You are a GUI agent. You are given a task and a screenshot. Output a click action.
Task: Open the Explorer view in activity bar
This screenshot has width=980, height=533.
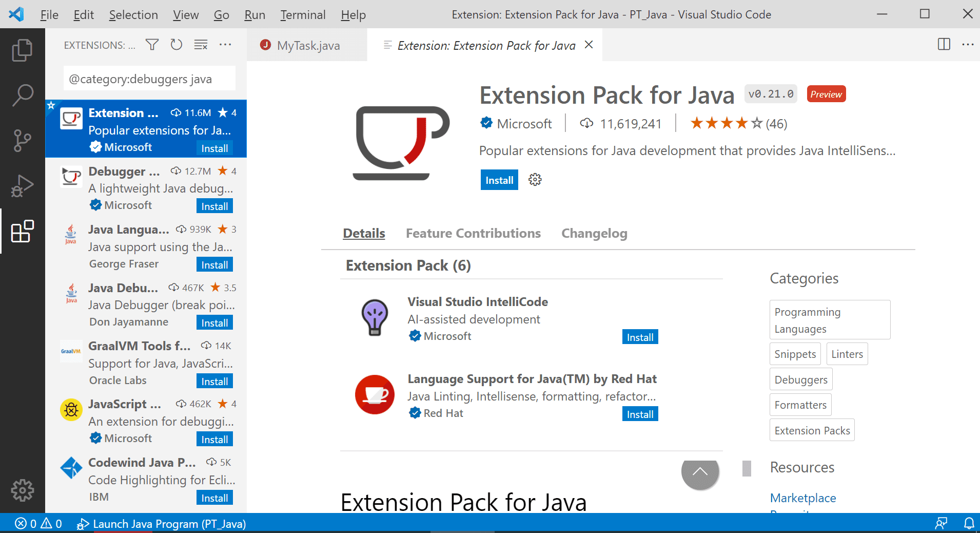(22, 50)
